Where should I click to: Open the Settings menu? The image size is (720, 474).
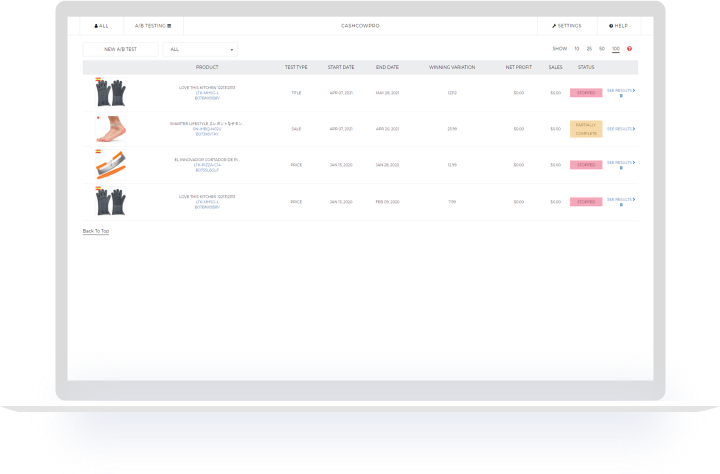pos(567,26)
